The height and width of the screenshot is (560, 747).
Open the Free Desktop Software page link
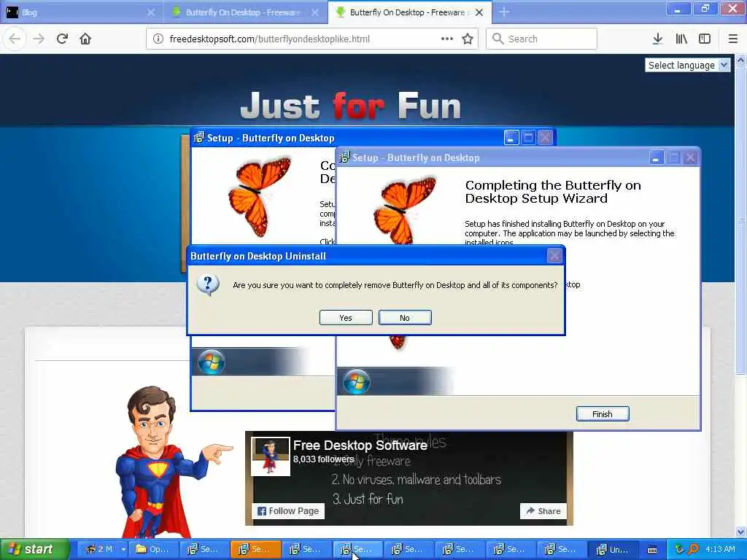[x=360, y=446]
